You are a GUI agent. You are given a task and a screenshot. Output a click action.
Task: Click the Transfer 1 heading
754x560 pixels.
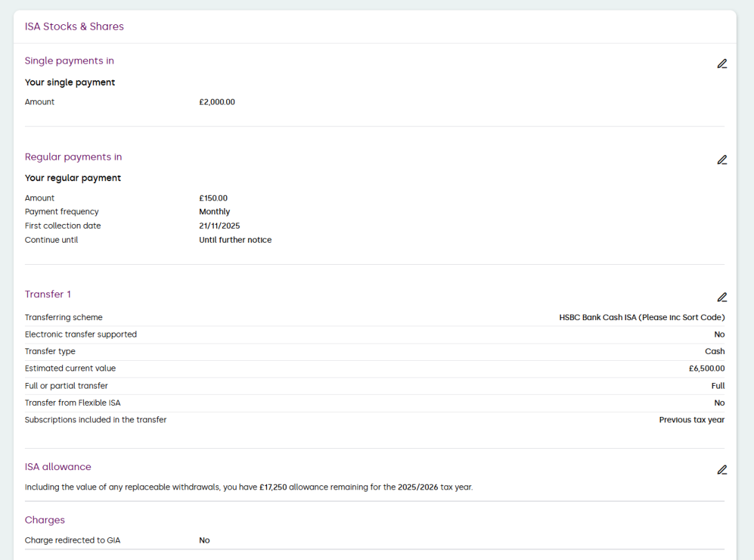point(48,295)
